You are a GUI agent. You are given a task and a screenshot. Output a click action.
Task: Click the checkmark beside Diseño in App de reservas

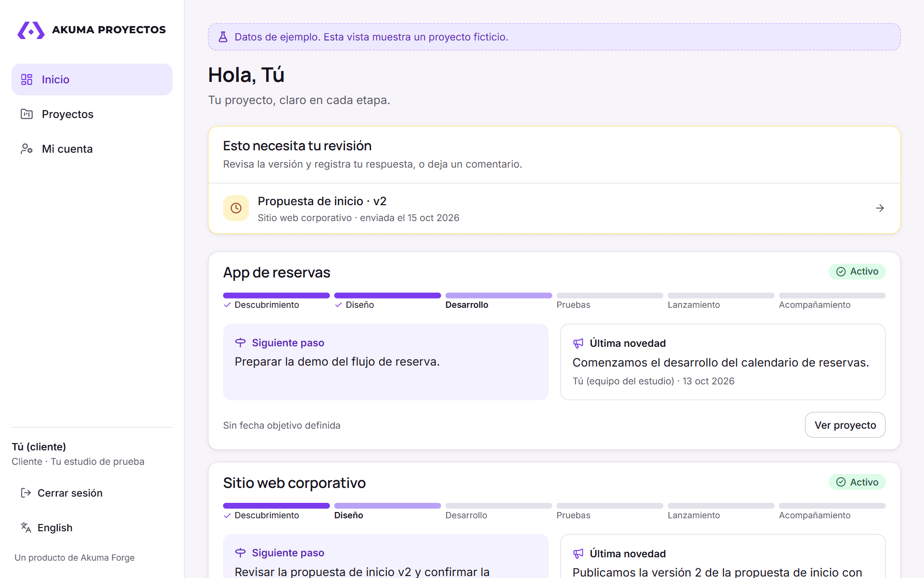(x=338, y=305)
